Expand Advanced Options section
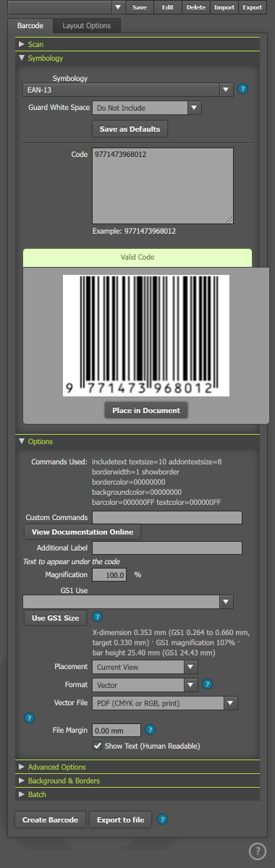 pyautogui.click(x=137, y=767)
